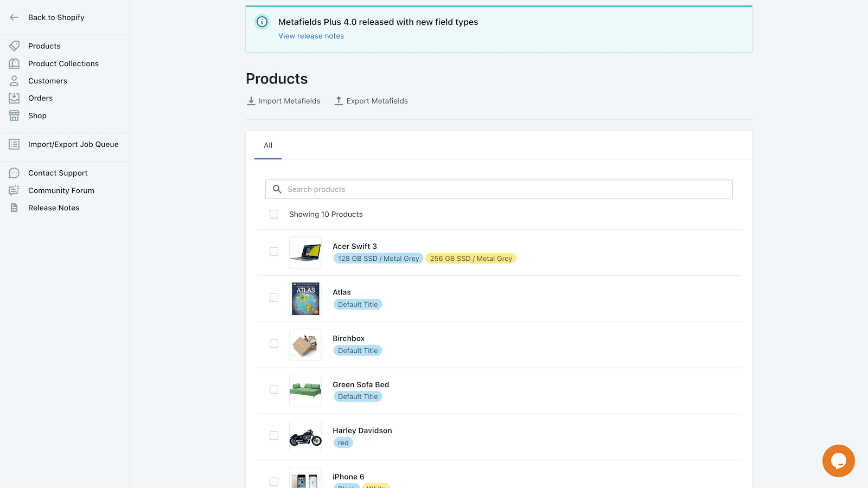Tick the Harley Davidson row checkbox

(274, 436)
